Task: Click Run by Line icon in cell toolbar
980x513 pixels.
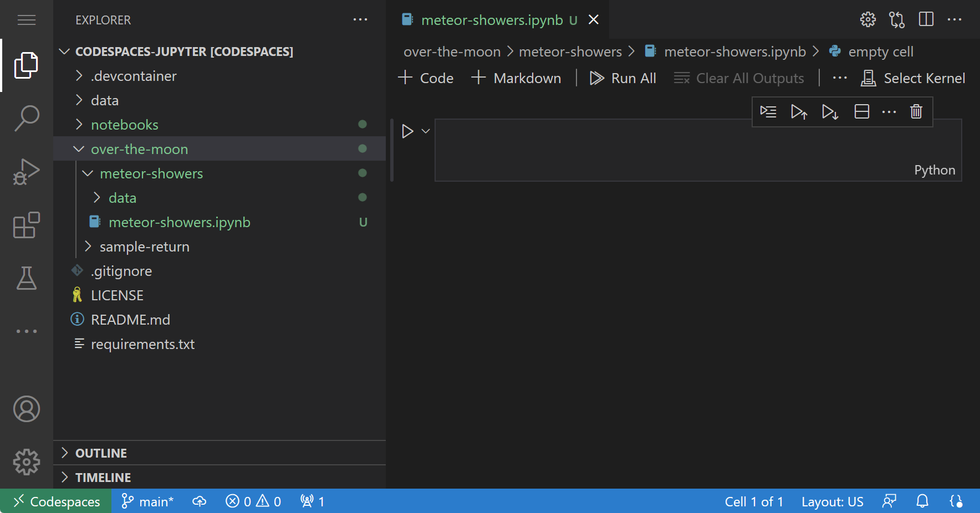Action: click(768, 112)
